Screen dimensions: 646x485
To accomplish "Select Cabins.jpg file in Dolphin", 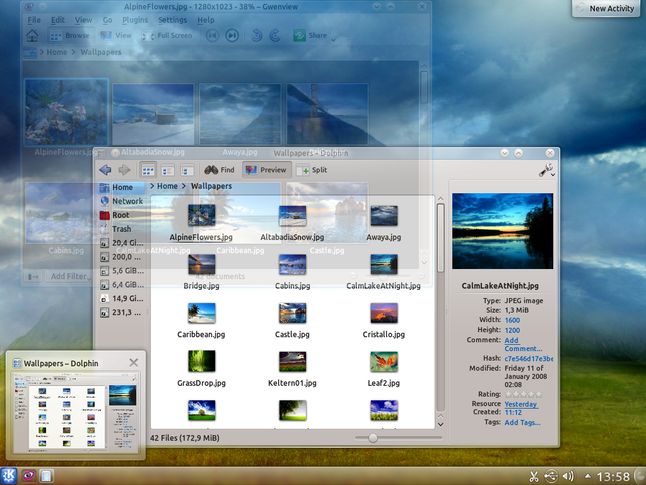I will (x=292, y=271).
